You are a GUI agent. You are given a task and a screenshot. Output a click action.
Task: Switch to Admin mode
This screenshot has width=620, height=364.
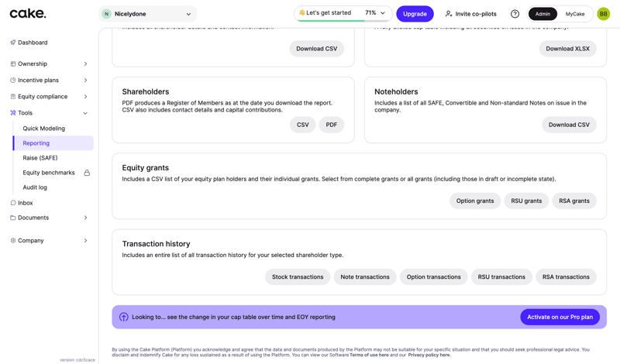(542, 14)
